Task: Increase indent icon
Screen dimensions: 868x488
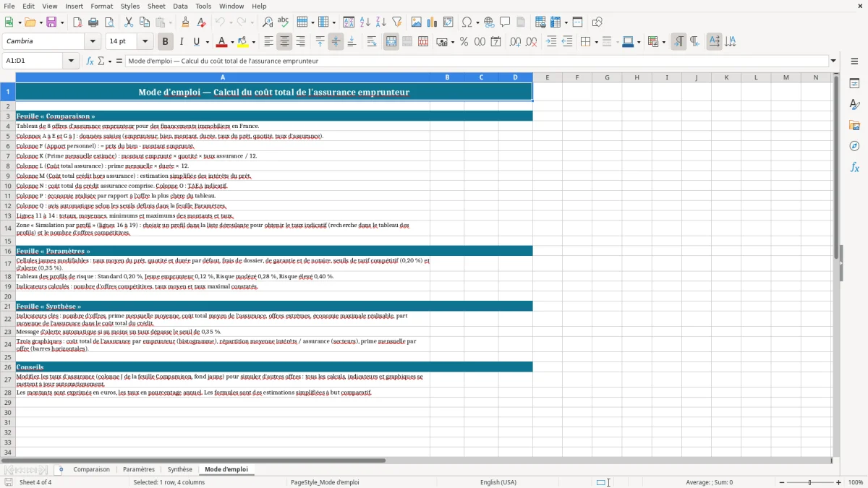Action: click(551, 42)
